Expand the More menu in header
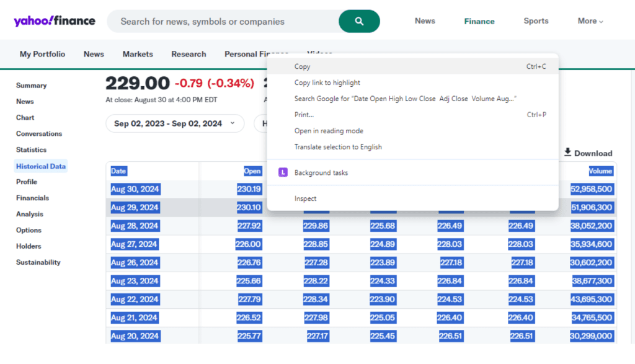 click(x=590, y=21)
